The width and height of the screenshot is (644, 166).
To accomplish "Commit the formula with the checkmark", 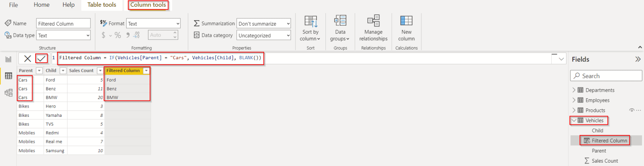I will pyautogui.click(x=42, y=58).
